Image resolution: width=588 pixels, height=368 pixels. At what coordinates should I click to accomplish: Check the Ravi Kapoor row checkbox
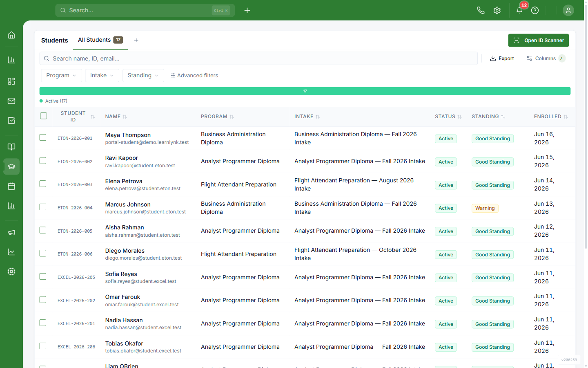click(x=43, y=161)
